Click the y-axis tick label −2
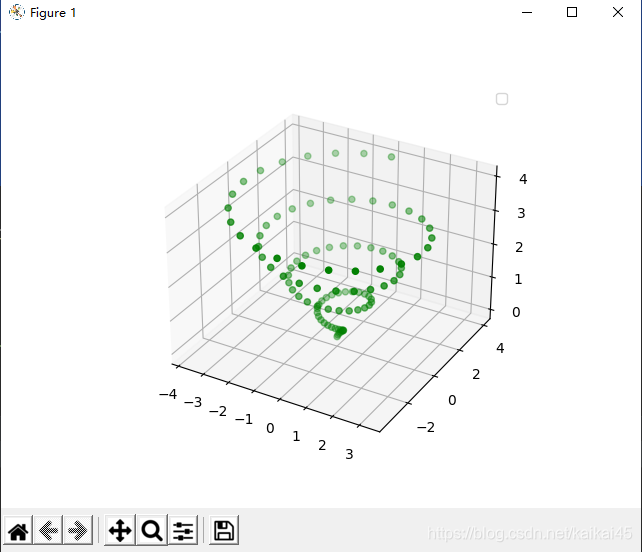Viewport: 642px width, 552px height. pos(426,427)
